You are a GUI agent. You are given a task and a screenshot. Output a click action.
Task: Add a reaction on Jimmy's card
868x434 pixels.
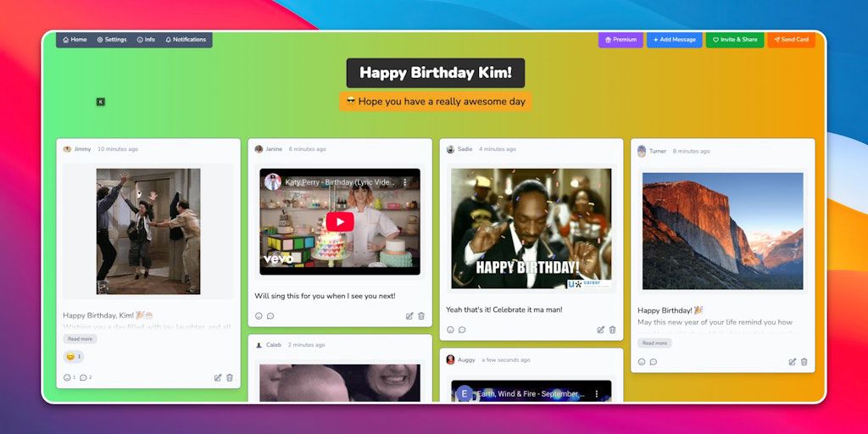(67, 377)
